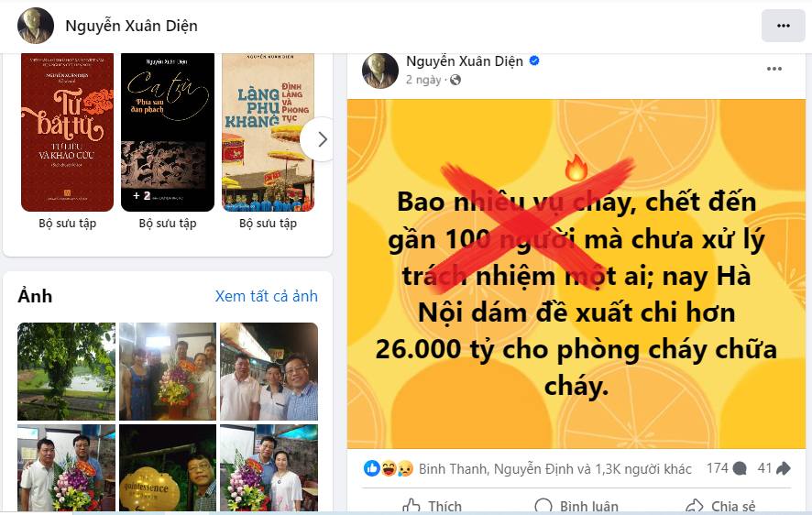812x515 pixels.
Task: Open the Tứ bất tử book collection
Action: click(67, 133)
